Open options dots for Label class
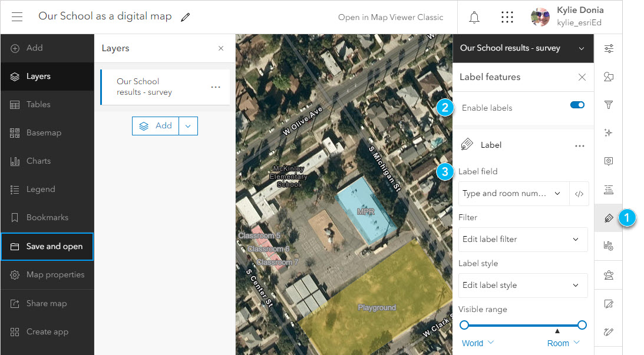The image size is (644, 355). [580, 145]
